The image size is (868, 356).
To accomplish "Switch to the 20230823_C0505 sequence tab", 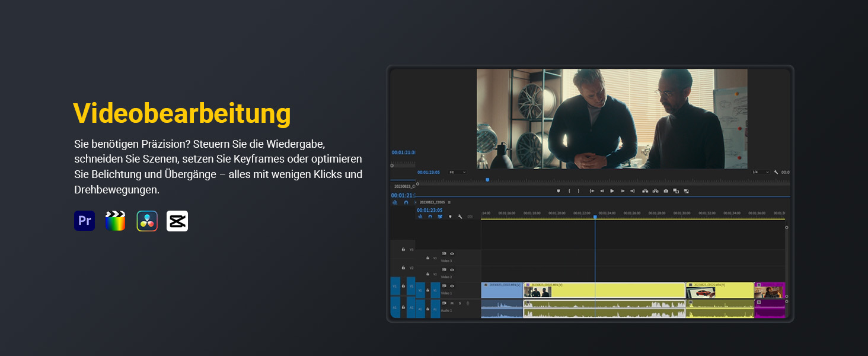I will (x=432, y=201).
